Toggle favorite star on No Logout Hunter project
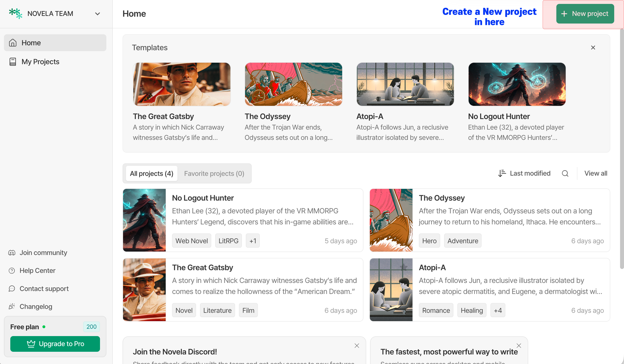 click(x=157, y=197)
